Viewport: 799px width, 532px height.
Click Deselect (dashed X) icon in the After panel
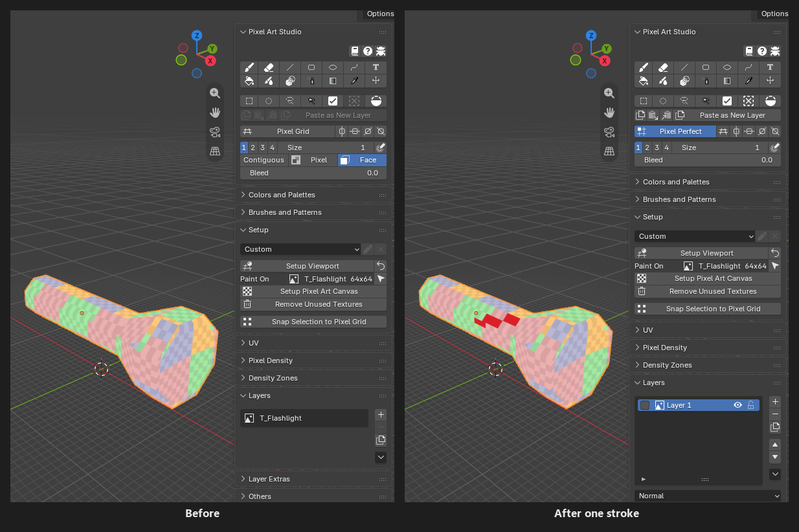coord(748,101)
